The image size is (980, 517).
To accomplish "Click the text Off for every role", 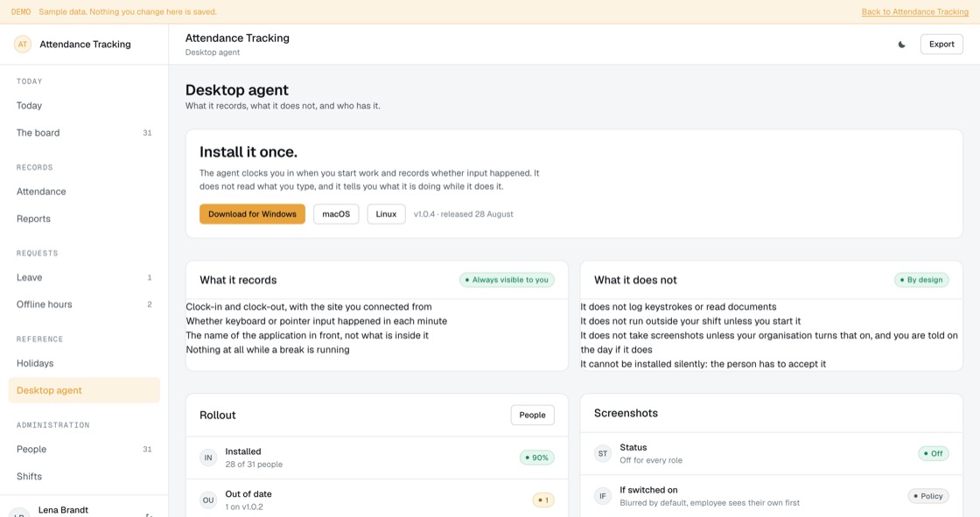I will pos(651,461).
